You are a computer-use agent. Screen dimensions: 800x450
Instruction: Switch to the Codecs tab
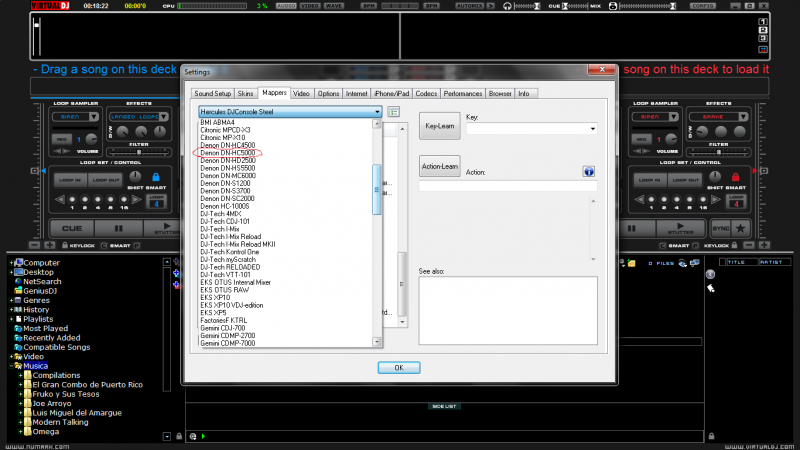(x=426, y=93)
